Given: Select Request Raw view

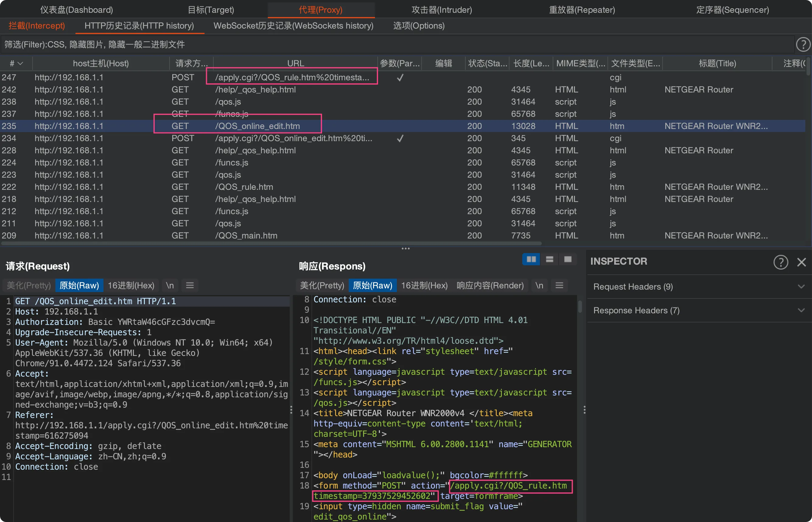Looking at the screenshot, I should 79,285.
